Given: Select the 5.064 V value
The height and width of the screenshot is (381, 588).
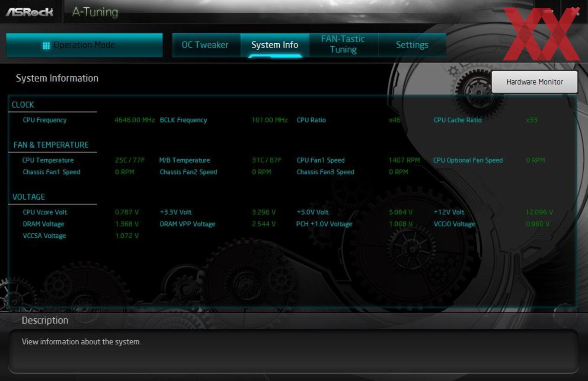Looking at the screenshot, I should (x=401, y=212).
